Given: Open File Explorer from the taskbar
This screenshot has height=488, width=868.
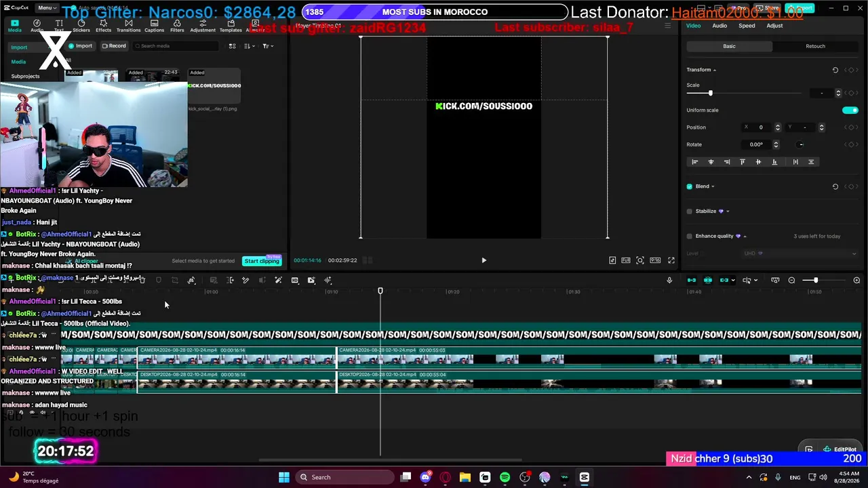Looking at the screenshot, I should coord(465,477).
